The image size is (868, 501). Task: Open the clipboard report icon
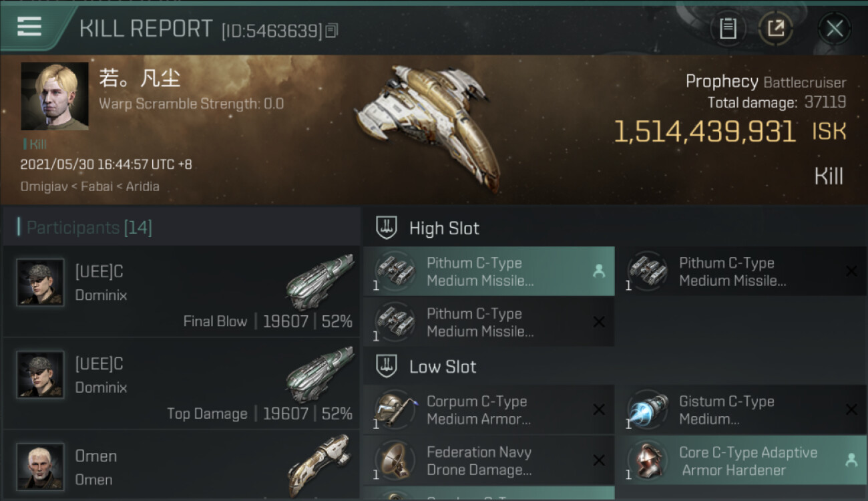[728, 29]
